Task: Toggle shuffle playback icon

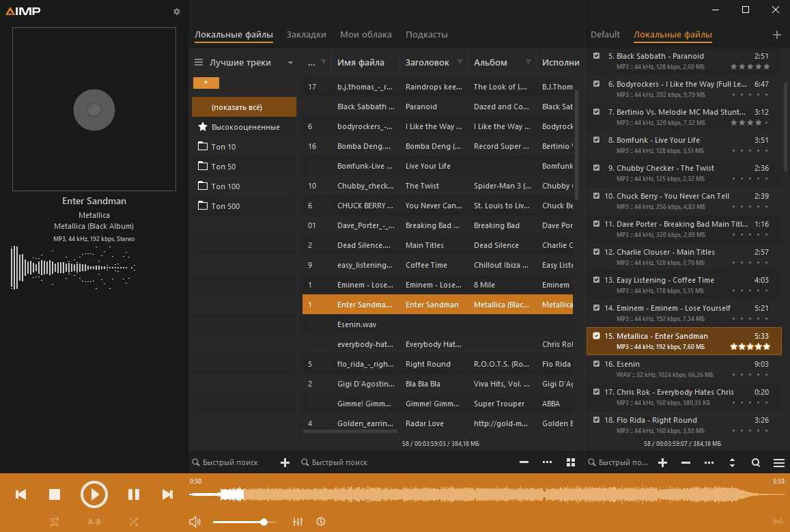Action: (x=134, y=522)
